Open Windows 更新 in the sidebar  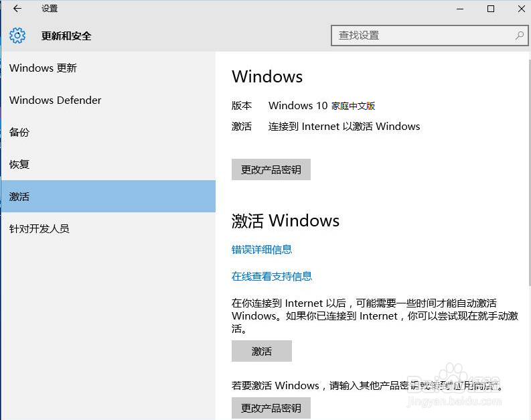tap(108, 68)
